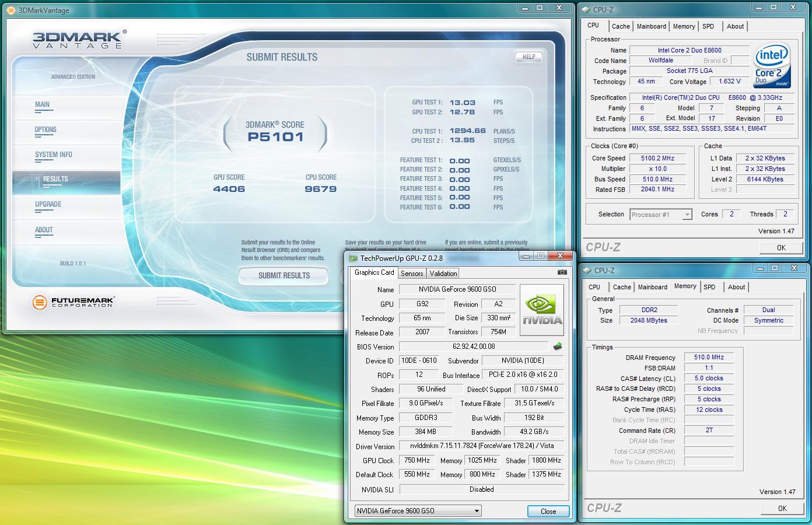Click the GPU name field NVIDIA GeForce 9600 GSO

coord(457,289)
